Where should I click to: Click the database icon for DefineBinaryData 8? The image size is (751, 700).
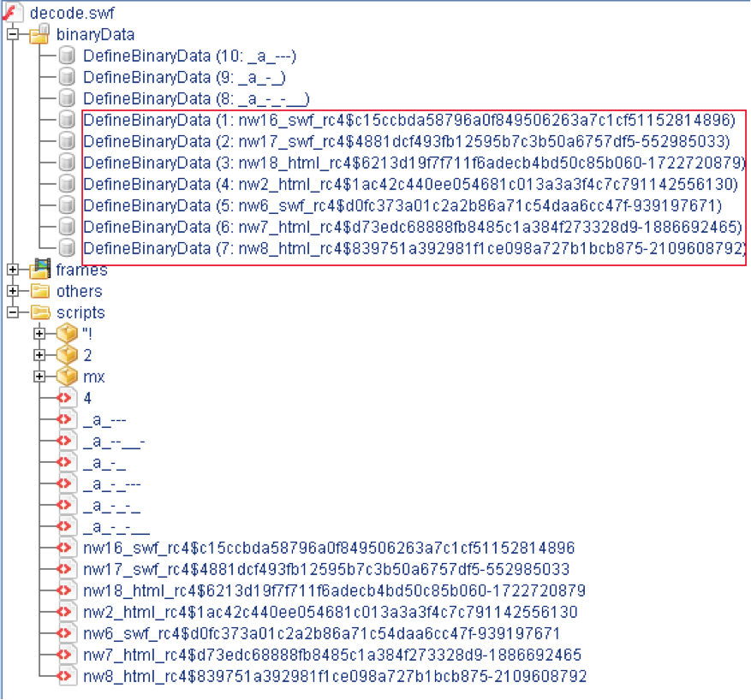[x=67, y=98]
